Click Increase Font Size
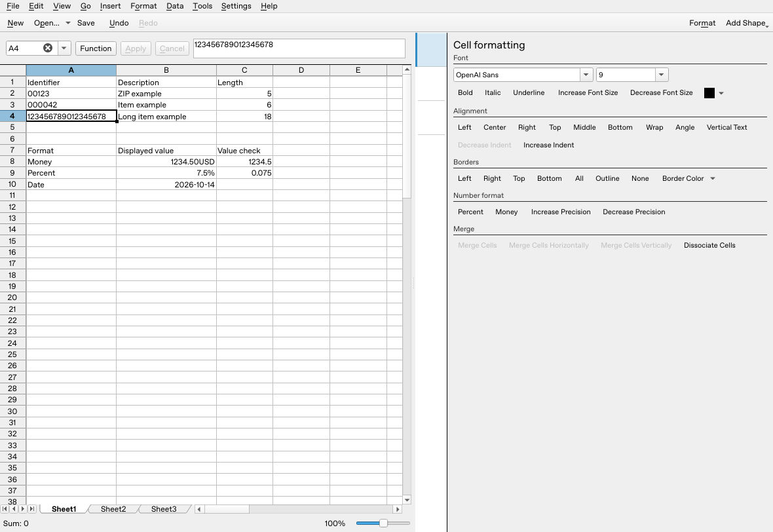The image size is (773, 532). point(588,92)
